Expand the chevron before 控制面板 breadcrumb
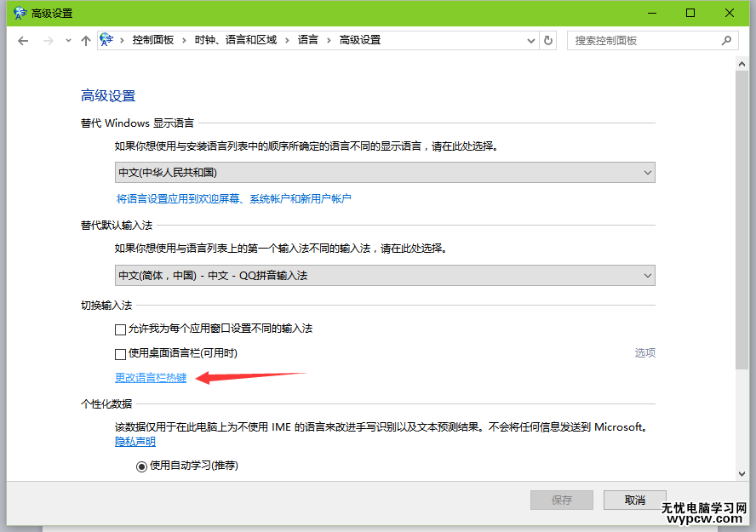Image resolution: width=756 pixels, height=532 pixels. pos(122,41)
